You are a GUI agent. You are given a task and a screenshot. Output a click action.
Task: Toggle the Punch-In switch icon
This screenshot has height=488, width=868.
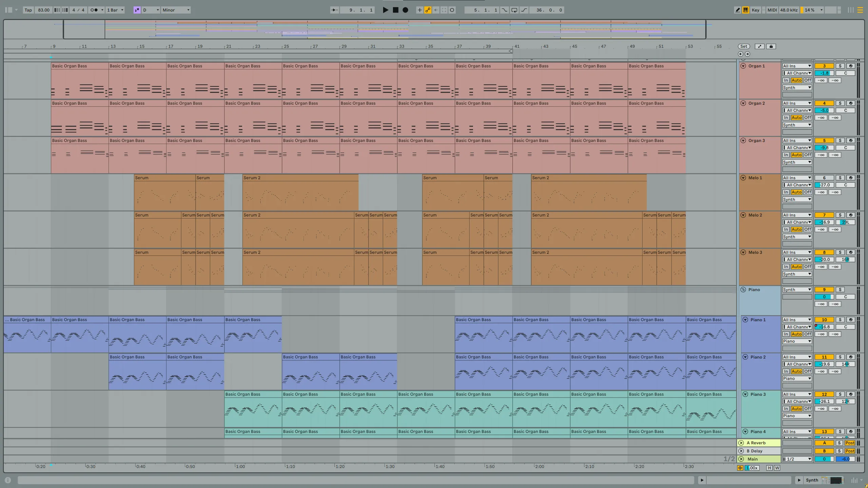coord(505,10)
